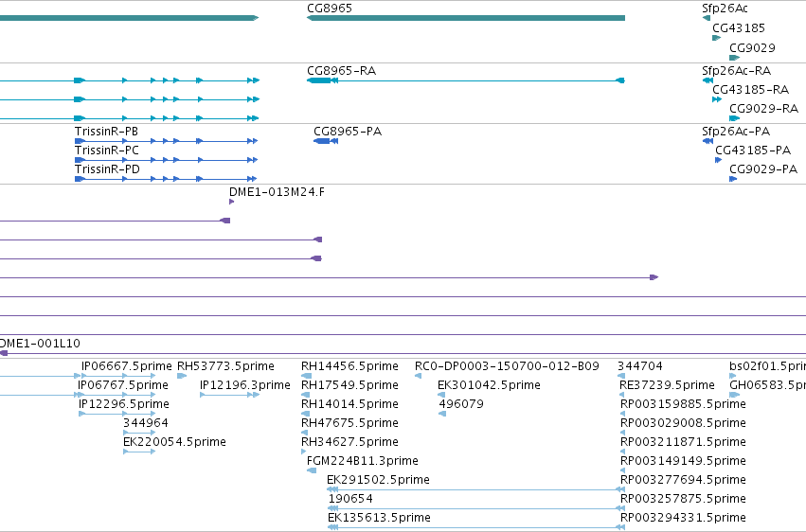This screenshot has width=806, height=532.
Task: Select the Sfp26Ac-RA transcript label
Action: point(737,71)
